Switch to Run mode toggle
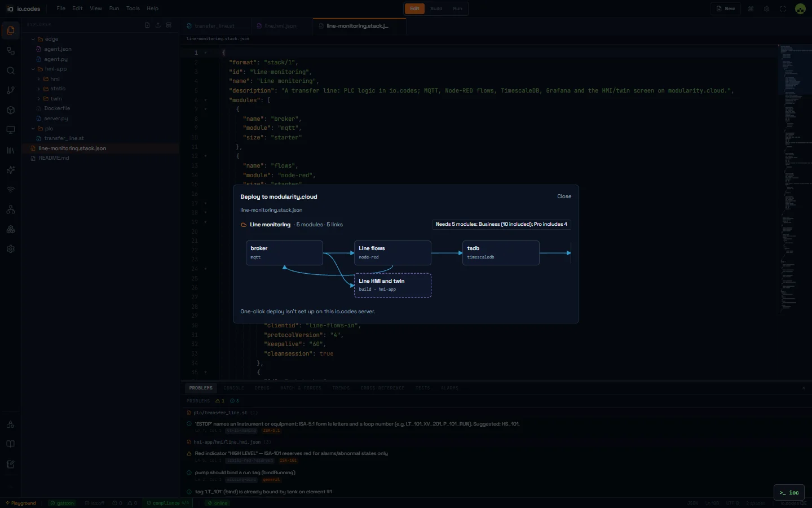Image resolution: width=812 pixels, height=508 pixels. point(457,8)
